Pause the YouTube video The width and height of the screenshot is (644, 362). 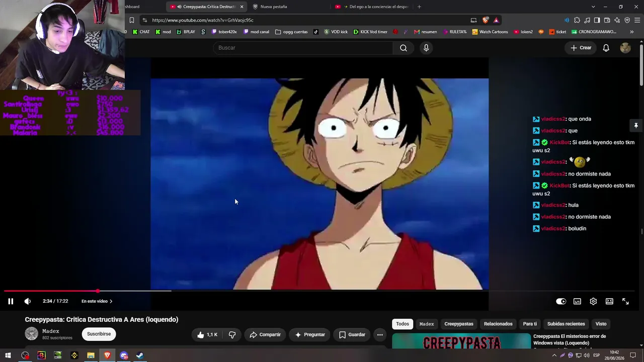(x=11, y=301)
